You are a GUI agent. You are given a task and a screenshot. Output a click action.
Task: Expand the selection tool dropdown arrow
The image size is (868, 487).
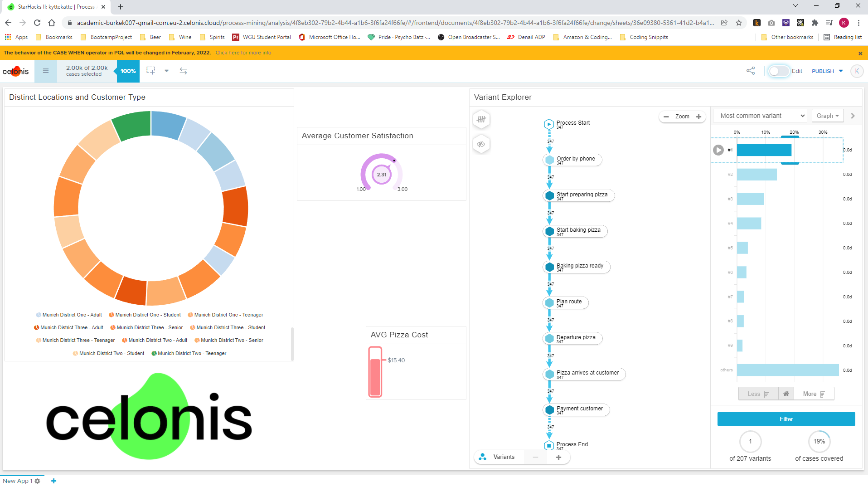(166, 71)
